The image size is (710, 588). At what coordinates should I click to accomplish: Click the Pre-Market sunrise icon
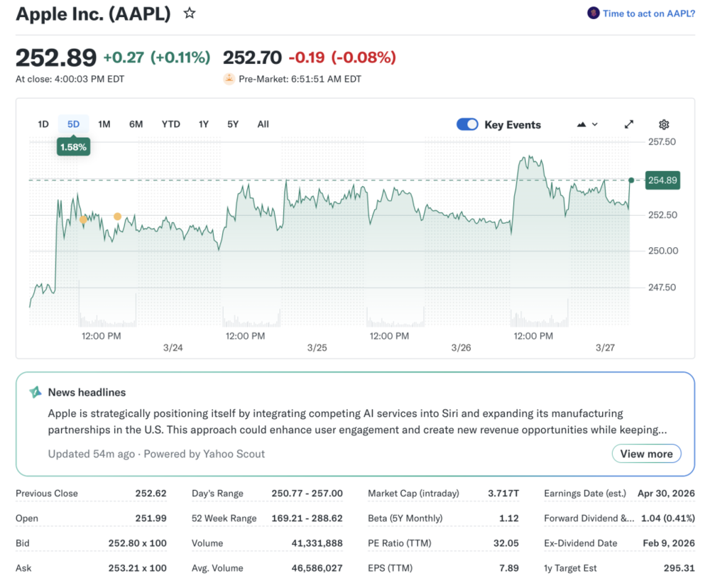coord(229,79)
